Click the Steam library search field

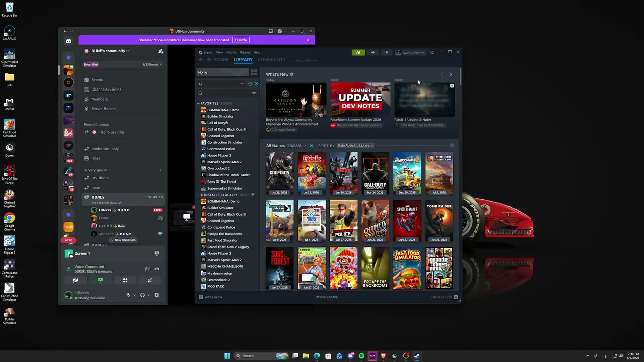tap(224, 94)
